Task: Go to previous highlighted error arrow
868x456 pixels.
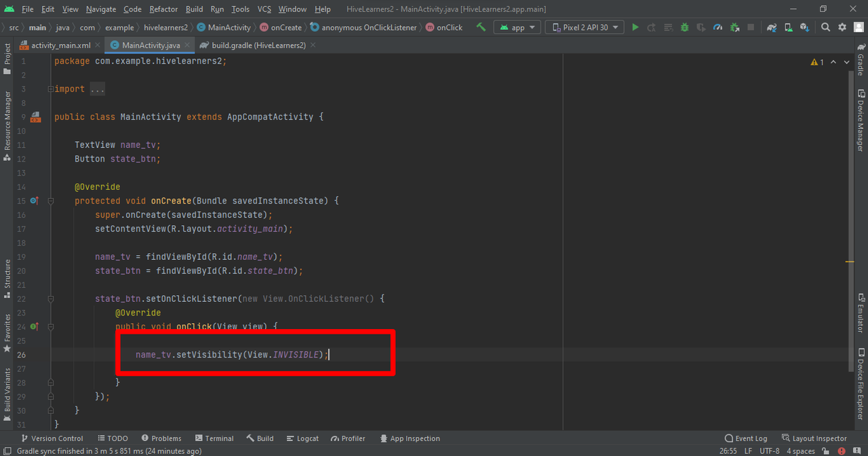Action: pyautogui.click(x=833, y=62)
